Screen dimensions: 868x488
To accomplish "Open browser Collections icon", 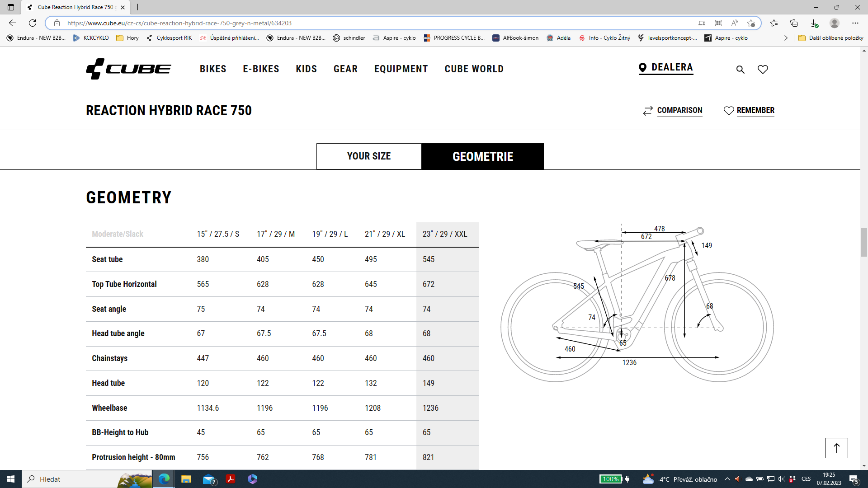I will click(794, 23).
